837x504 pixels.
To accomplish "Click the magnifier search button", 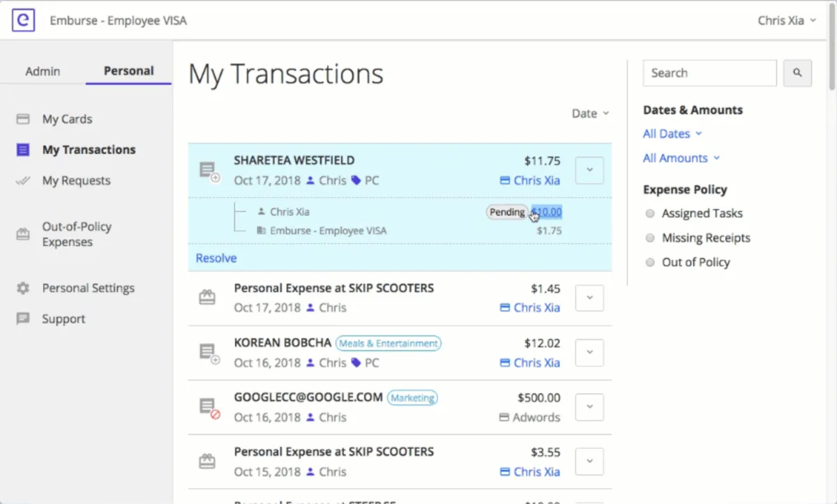I will [x=797, y=73].
